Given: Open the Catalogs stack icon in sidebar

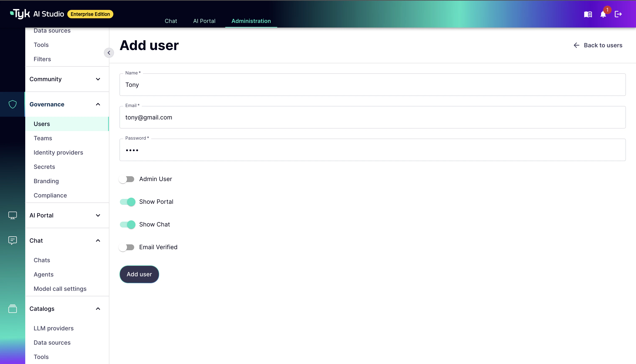Looking at the screenshot, I should point(12,309).
